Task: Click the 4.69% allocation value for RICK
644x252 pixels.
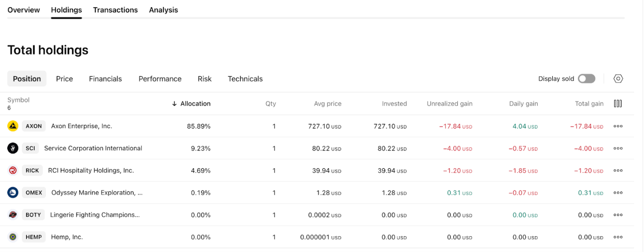Action: (x=201, y=170)
